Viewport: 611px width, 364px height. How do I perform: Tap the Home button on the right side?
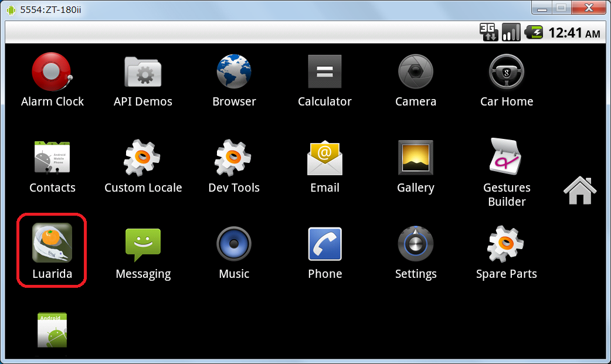point(580,190)
